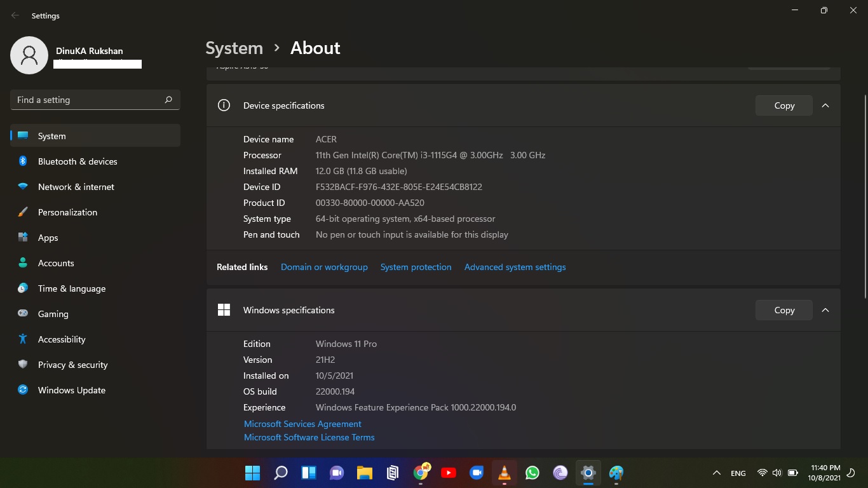Open the Windows Start menu
The image size is (868, 488).
coord(252,473)
